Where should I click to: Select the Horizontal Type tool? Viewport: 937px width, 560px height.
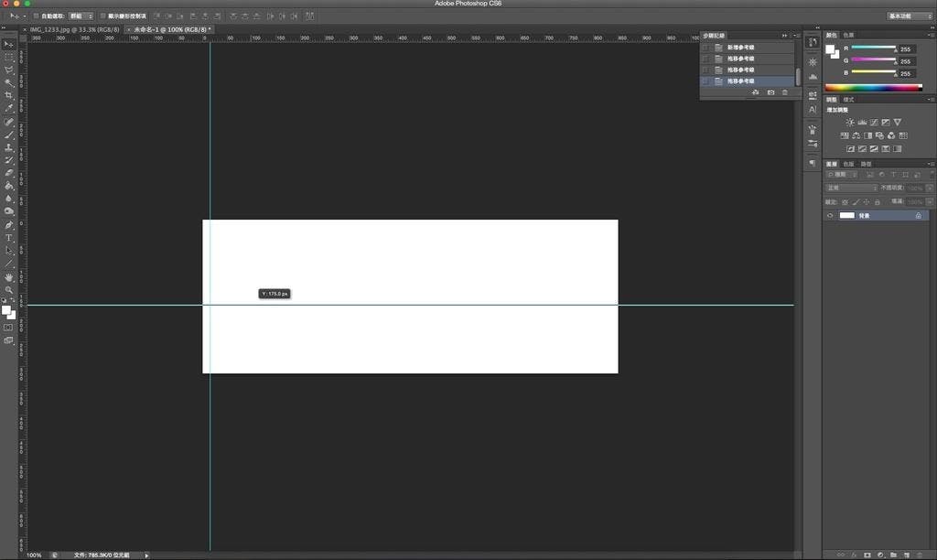[x=9, y=238]
